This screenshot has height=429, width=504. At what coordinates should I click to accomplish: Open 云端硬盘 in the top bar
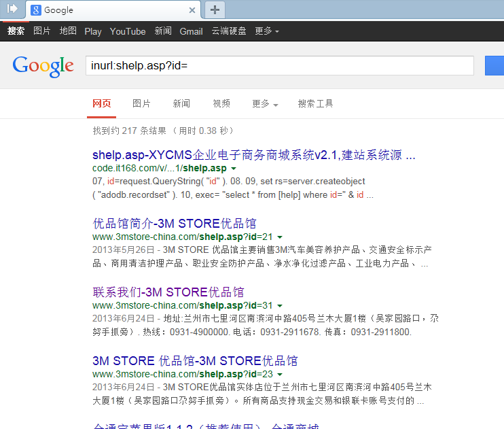[x=228, y=31]
